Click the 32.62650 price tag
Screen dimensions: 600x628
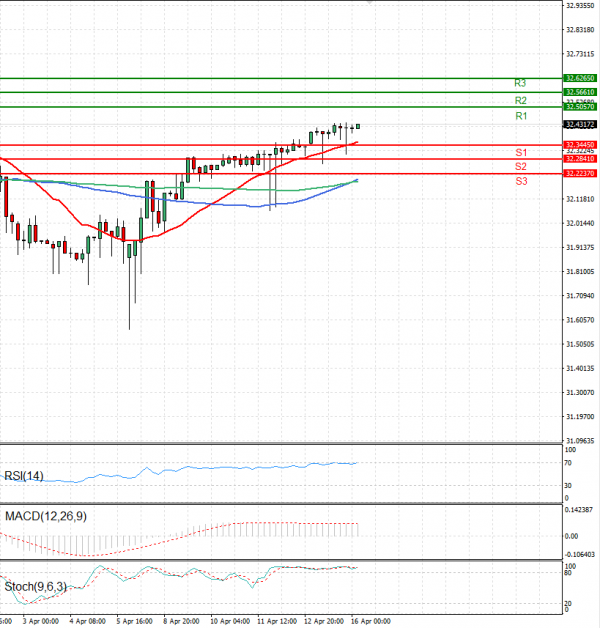point(580,78)
